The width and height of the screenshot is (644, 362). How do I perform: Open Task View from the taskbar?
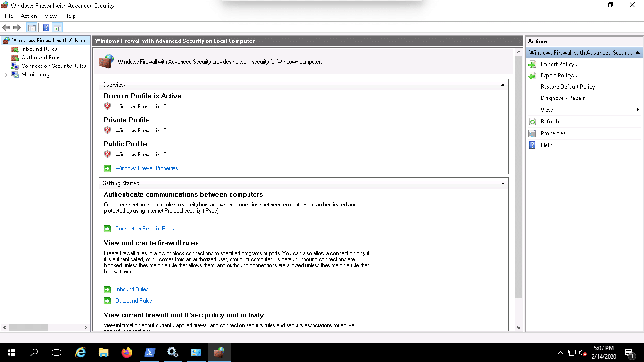click(57, 353)
